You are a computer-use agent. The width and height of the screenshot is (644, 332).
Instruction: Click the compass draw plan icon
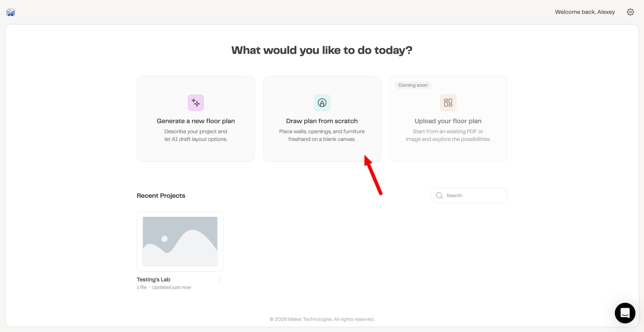point(322,103)
